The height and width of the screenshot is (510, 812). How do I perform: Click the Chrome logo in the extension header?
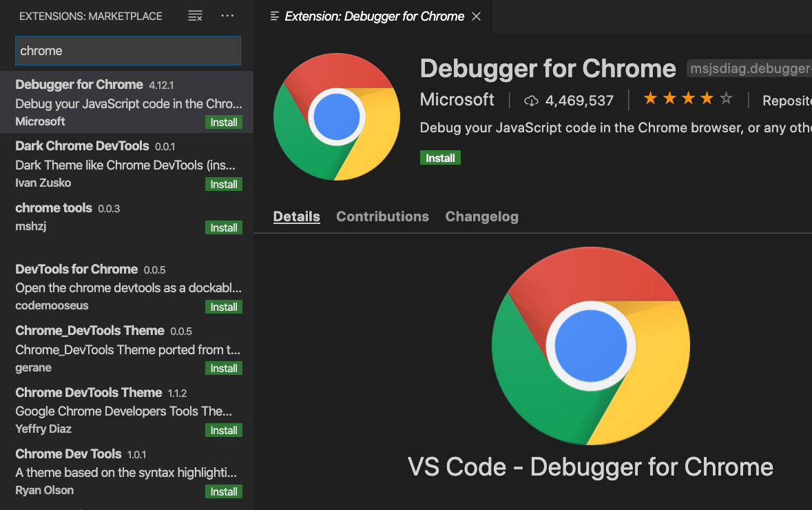click(x=336, y=116)
